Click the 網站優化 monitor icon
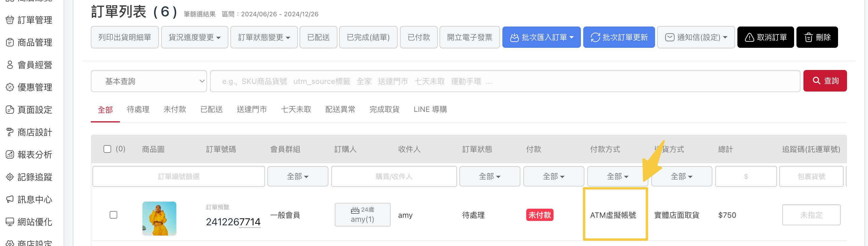The height and width of the screenshot is (246, 868). (x=10, y=222)
